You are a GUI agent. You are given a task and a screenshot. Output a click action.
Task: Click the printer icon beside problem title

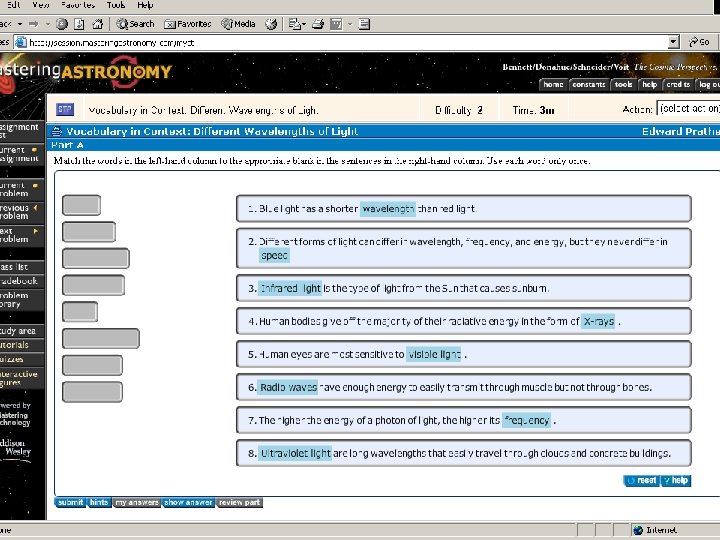point(56,132)
